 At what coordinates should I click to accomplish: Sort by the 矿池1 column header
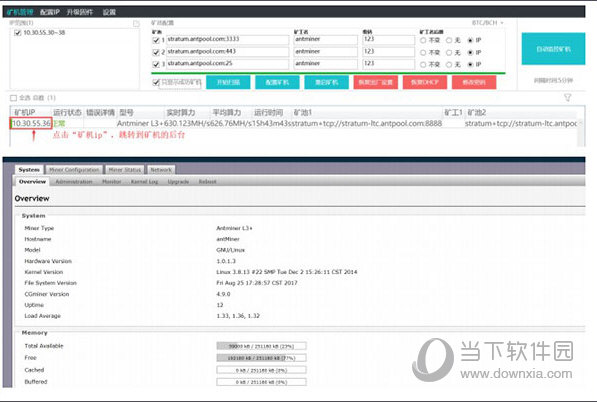pyautogui.click(x=303, y=112)
